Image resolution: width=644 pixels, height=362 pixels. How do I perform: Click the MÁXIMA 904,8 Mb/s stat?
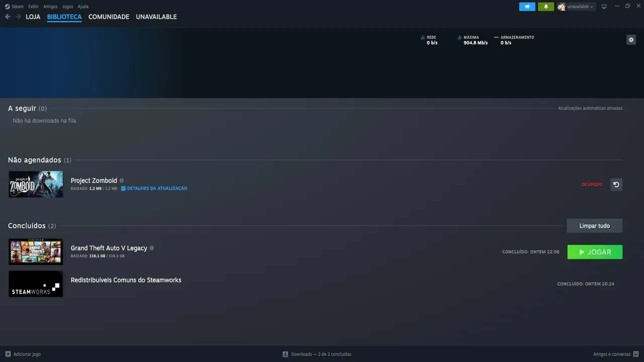coord(472,40)
